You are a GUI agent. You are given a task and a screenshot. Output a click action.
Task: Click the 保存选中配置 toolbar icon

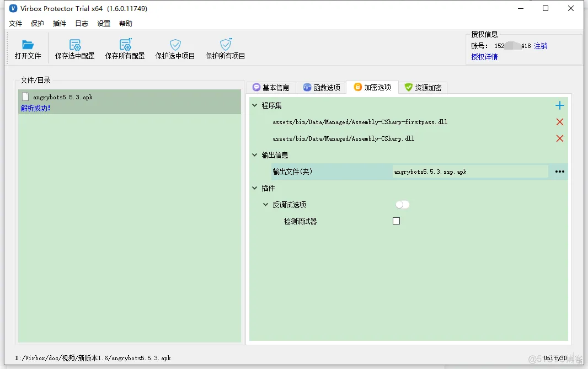pyautogui.click(x=75, y=45)
